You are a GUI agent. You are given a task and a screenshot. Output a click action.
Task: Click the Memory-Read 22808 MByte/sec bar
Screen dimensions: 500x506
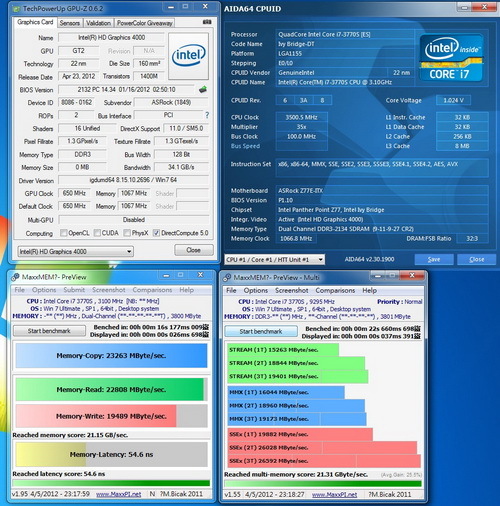tap(111, 389)
